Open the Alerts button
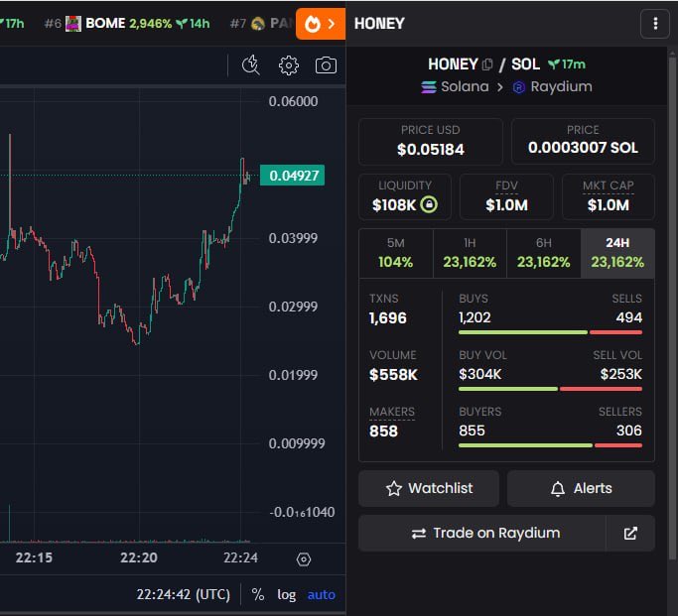678x616 pixels. click(581, 489)
